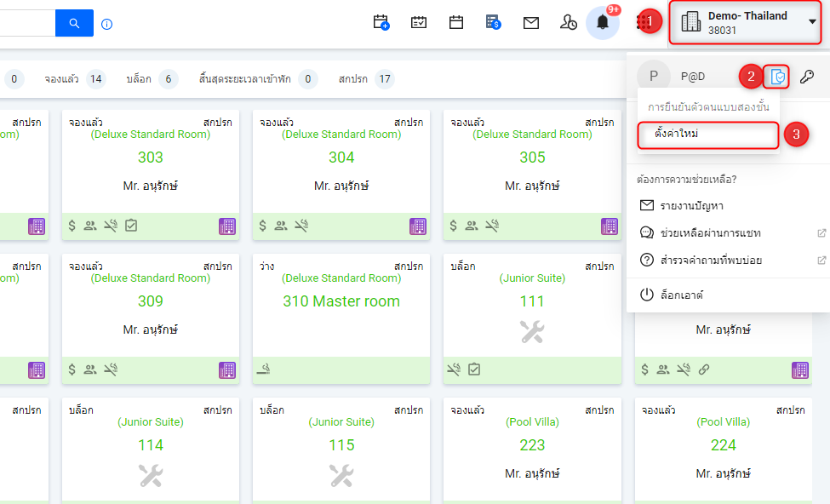The width and height of the screenshot is (830, 504).
Task: Expand the Demo- Thailand property dropdown
Action: [746, 23]
